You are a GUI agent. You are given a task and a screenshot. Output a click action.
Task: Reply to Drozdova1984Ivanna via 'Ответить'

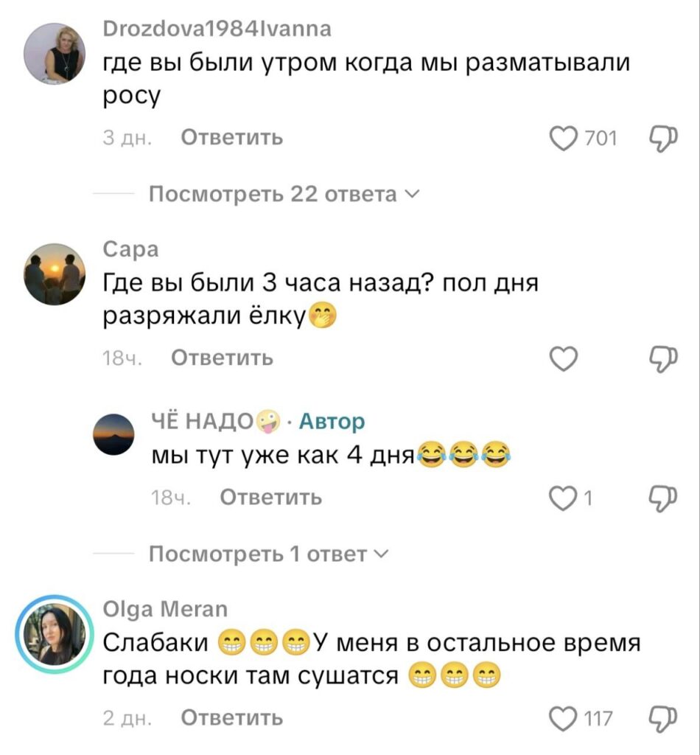coord(232,138)
